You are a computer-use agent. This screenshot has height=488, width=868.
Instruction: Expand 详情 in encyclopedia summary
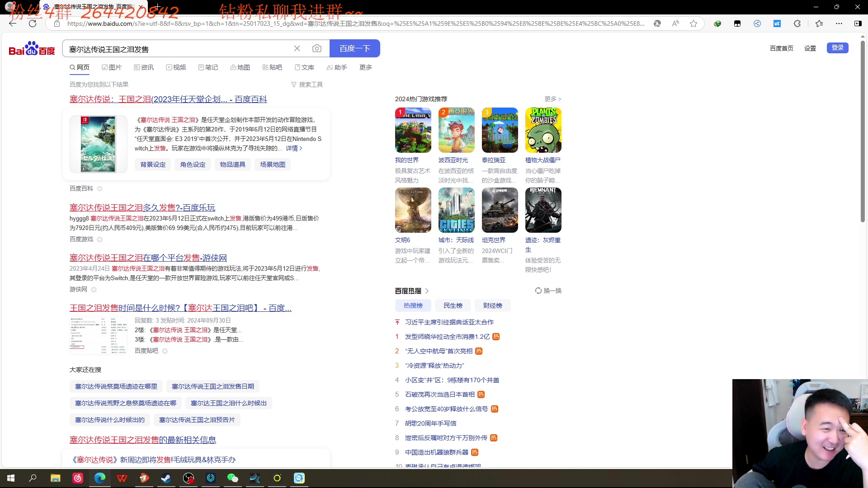(294, 148)
